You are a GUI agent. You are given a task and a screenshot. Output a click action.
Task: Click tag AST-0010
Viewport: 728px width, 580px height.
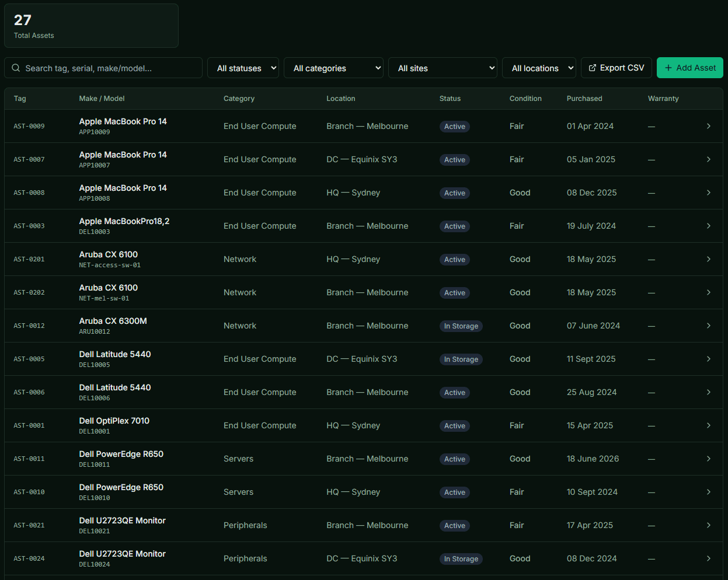[29, 492]
